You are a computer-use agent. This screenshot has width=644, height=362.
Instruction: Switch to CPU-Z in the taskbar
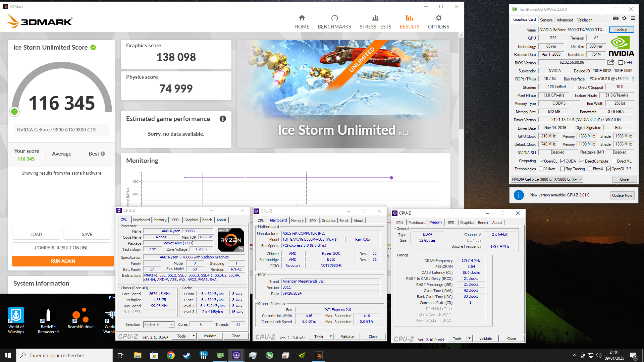point(236,355)
